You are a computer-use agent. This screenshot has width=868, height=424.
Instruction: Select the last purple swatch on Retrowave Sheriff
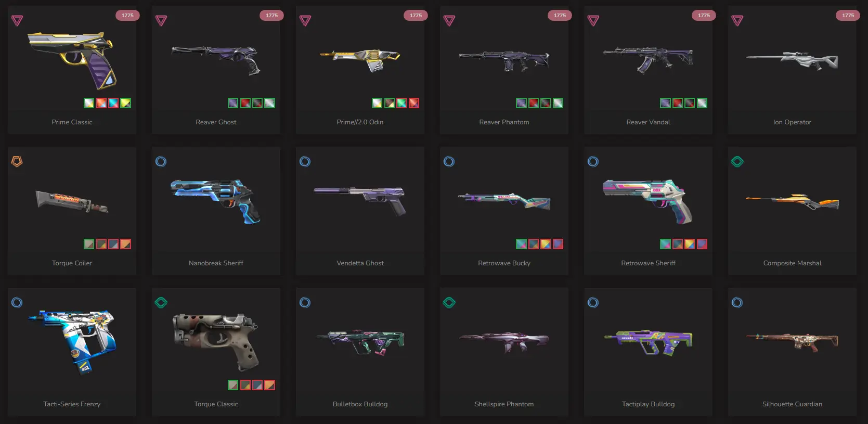(702, 244)
